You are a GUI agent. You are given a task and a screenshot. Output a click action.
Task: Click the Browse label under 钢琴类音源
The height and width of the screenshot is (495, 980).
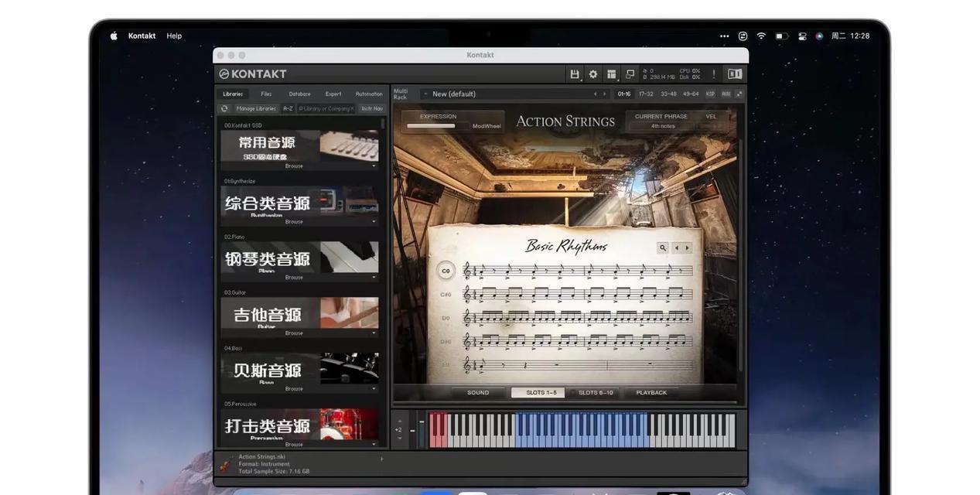(294, 278)
